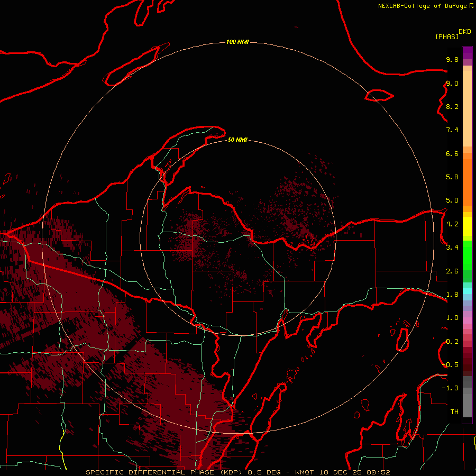Viewport: 476px width, 476px height.
Task: Click the -0.5 value on the color scale
Action: (451, 365)
